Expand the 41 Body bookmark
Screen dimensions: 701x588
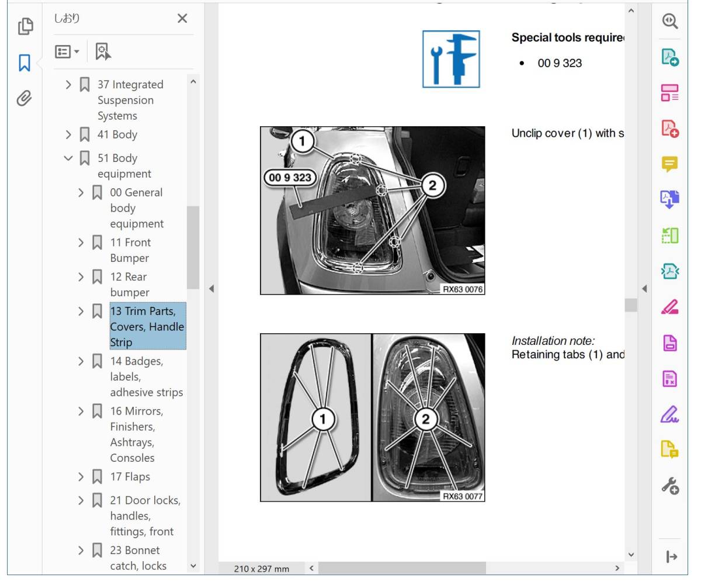[x=68, y=134]
